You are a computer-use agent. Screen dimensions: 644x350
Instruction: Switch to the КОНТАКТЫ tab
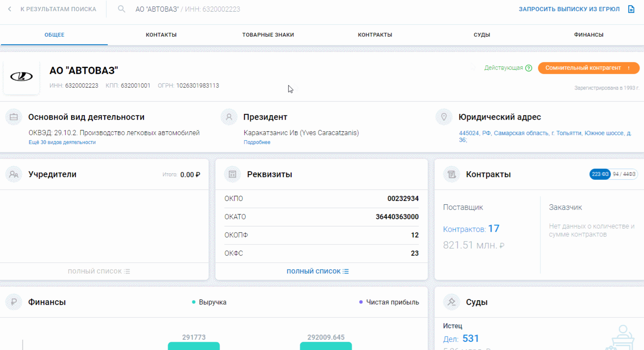161,34
